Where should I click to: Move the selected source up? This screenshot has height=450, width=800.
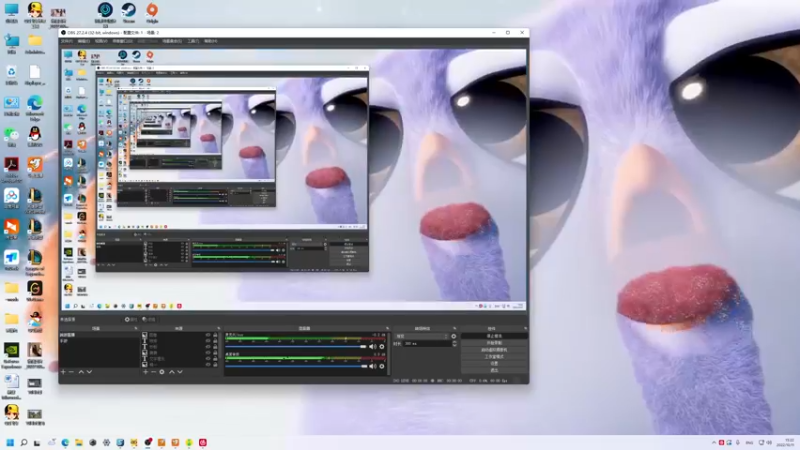point(171,372)
